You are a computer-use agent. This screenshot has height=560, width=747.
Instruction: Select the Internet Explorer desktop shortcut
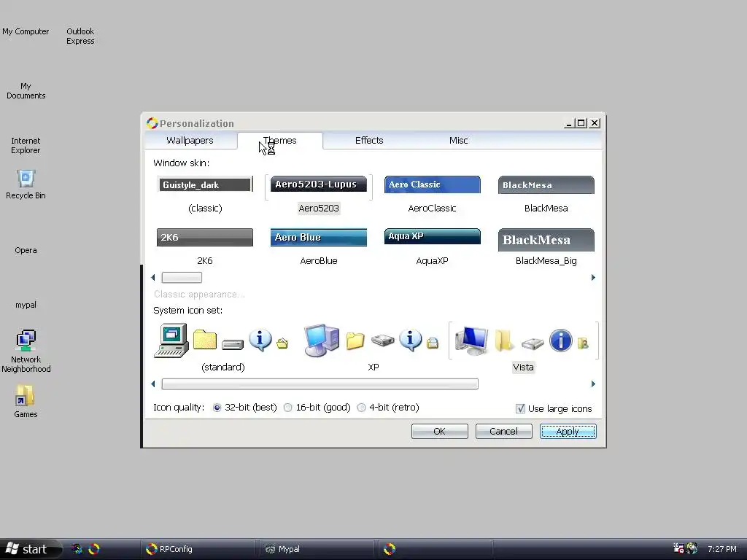click(26, 146)
